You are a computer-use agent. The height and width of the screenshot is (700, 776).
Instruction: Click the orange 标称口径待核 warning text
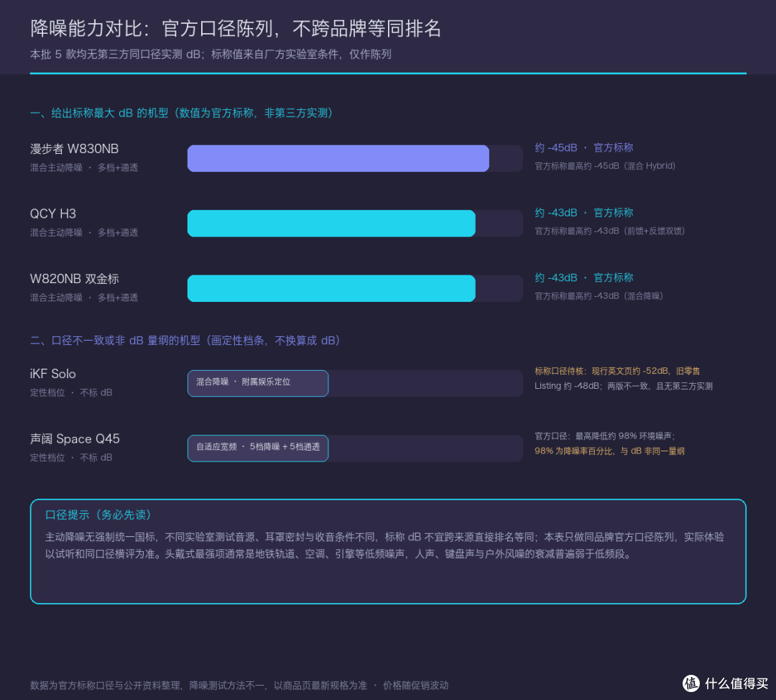[x=617, y=371]
